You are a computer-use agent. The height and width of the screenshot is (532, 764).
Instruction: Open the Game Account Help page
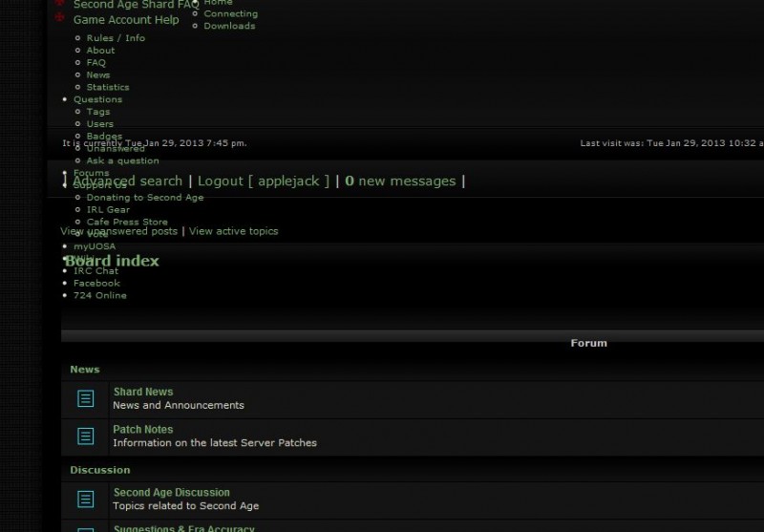click(126, 20)
